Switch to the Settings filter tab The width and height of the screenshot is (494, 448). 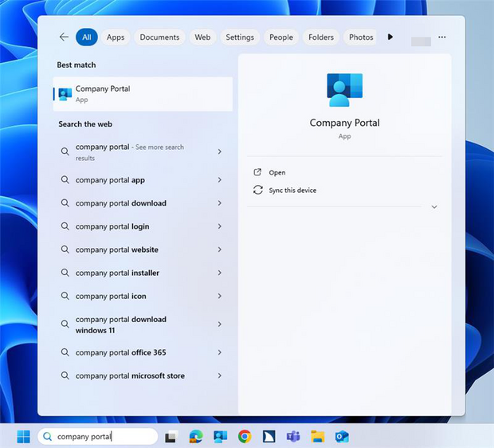click(240, 37)
